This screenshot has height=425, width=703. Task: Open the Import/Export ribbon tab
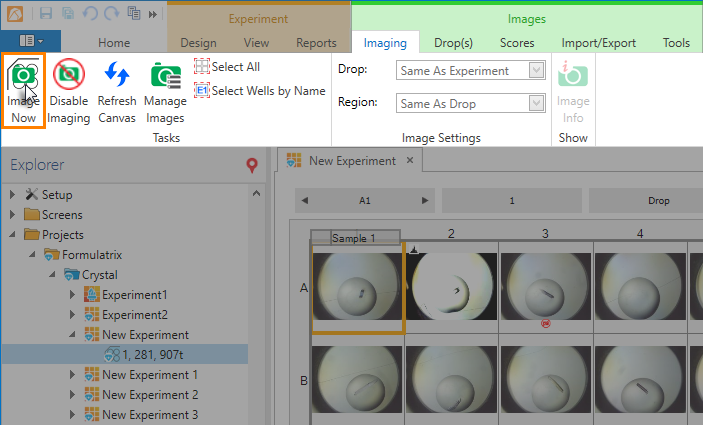[x=599, y=43]
